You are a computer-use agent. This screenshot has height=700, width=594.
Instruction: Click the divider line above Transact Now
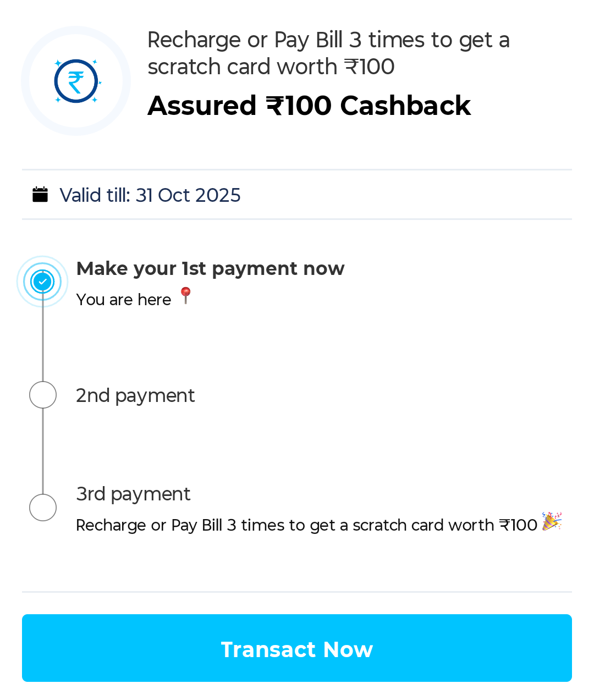(297, 592)
